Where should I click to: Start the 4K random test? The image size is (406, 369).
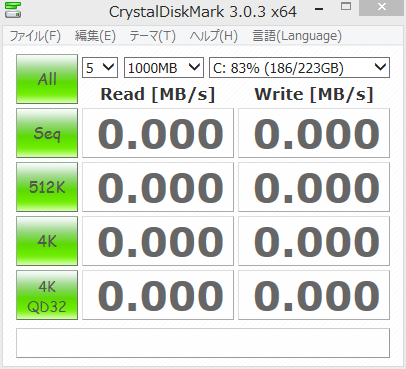coord(47,241)
